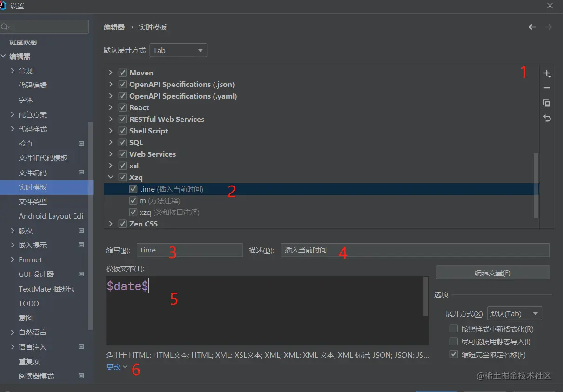This screenshot has height=392, width=563.
Task: Click the project-level icon beside 嵌入提示
Action: [81, 245]
